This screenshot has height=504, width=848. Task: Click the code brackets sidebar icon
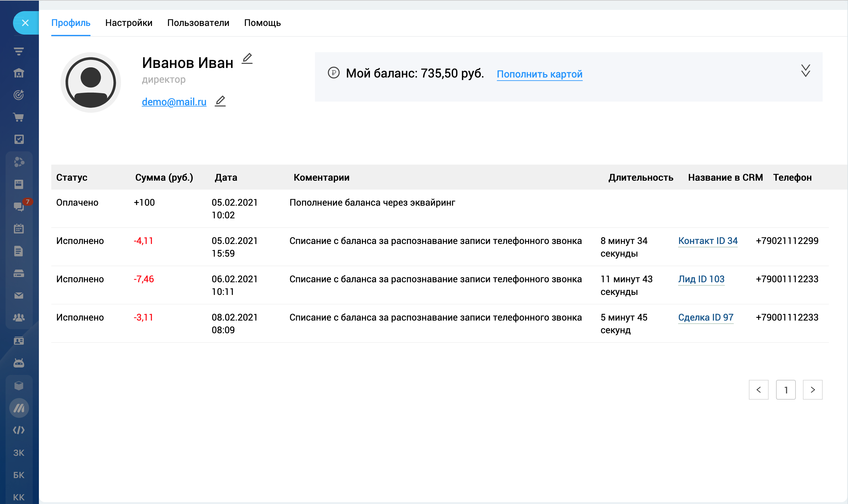[x=19, y=430]
